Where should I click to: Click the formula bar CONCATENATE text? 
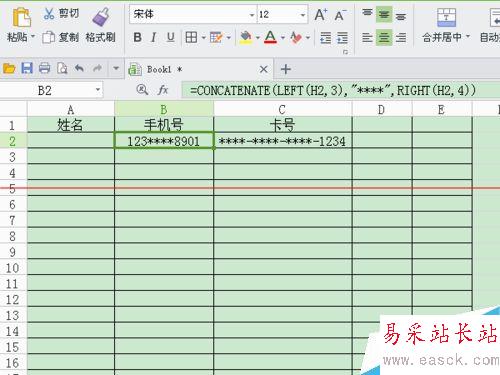(x=333, y=91)
